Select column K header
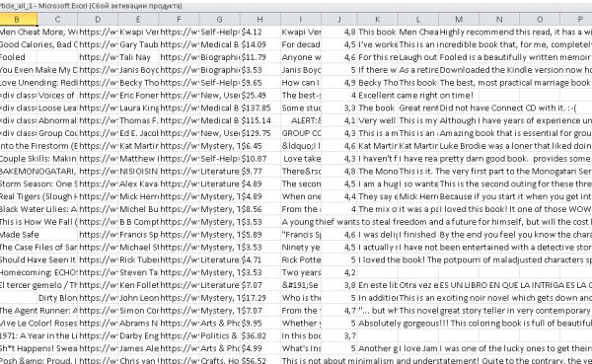The width and height of the screenshot is (592, 364). click(378, 20)
